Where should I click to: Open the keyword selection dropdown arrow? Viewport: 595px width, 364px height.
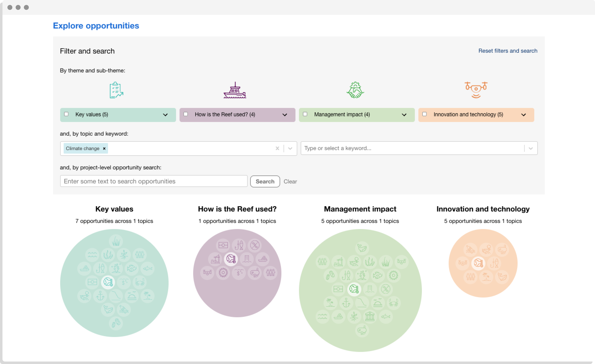pyautogui.click(x=531, y=148)
